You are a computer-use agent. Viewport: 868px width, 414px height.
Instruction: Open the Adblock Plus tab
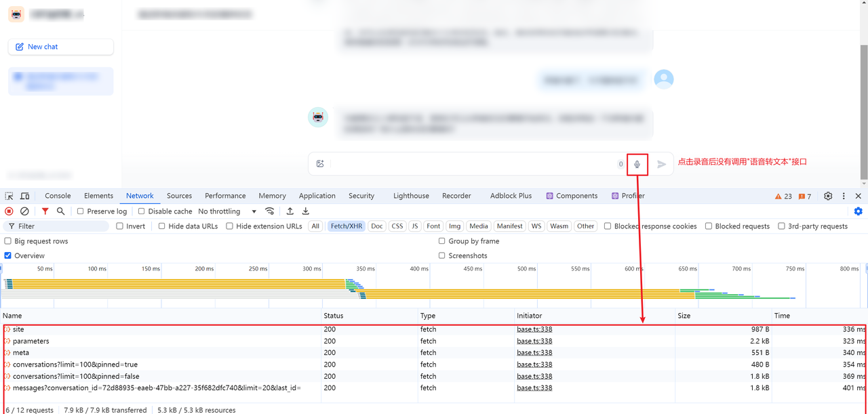click(x=511, y=196)
